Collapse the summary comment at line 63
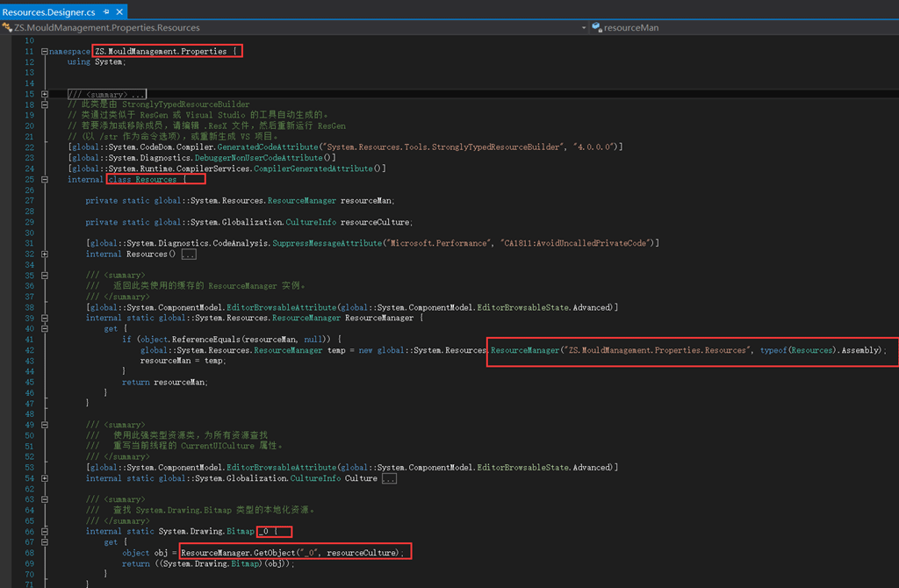899x588 pixels. pyautogui.click(x=45, y=499)
